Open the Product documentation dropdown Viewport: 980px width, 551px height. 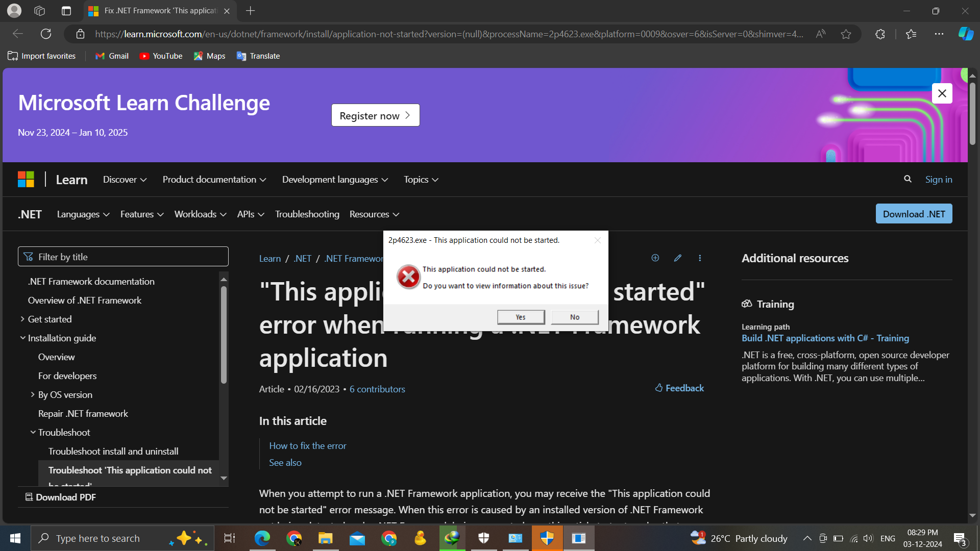[214, 180]
